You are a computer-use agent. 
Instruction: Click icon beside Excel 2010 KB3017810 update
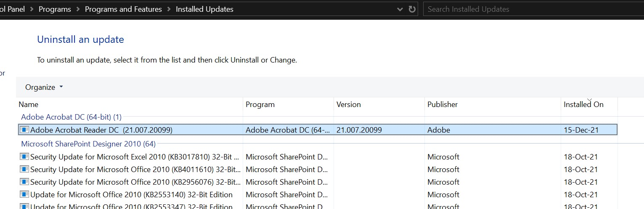(x=25, y=157)
